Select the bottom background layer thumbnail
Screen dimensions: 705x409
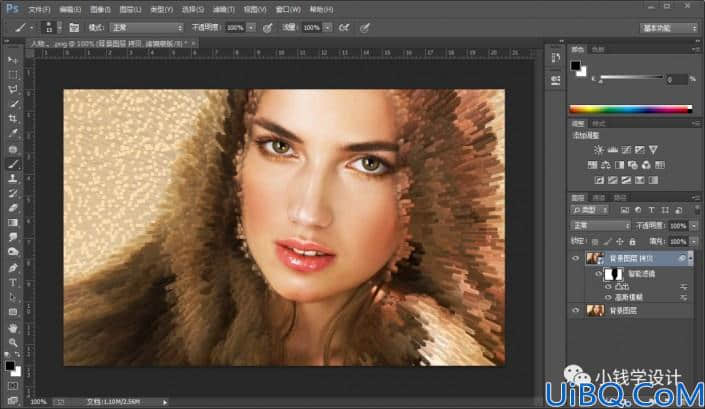(595, 311)
